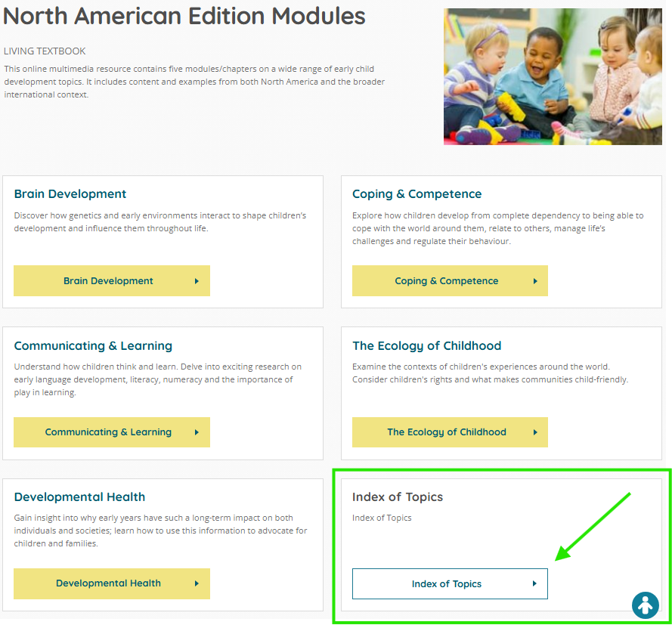Click arrow icon on Ecology of Childhood button
This screenshot has width=672, height=625.
pyautogui.click(x=535, y=432)
